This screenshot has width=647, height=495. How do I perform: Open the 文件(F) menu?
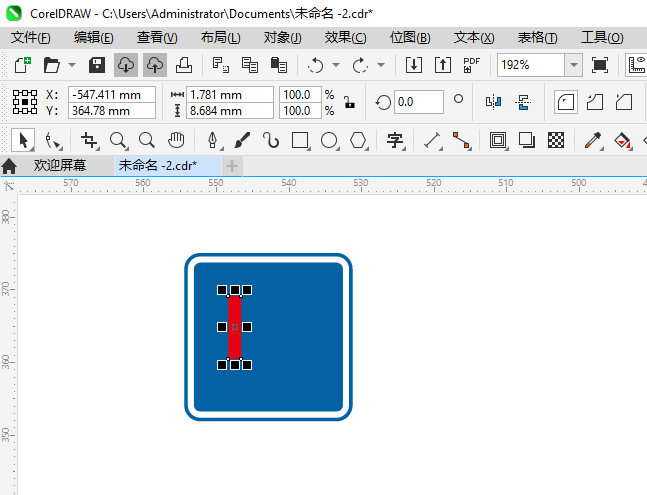[x=31, y=38]
